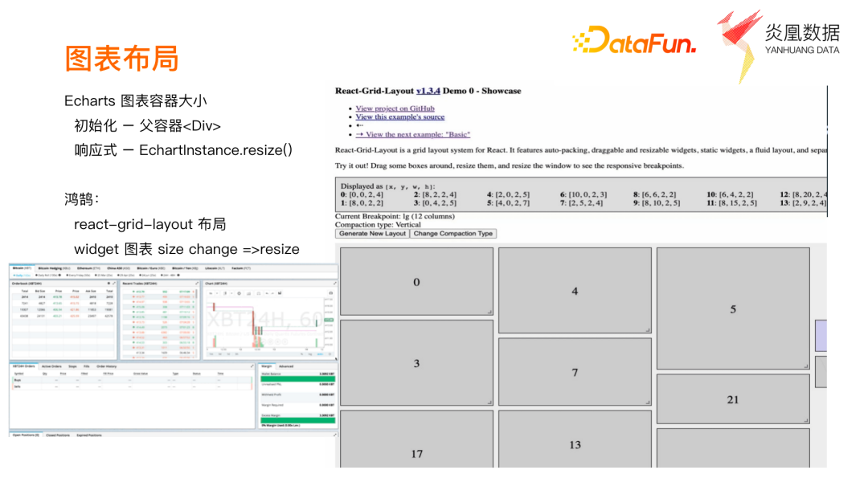Open View this example's source link

click(399, 116)
